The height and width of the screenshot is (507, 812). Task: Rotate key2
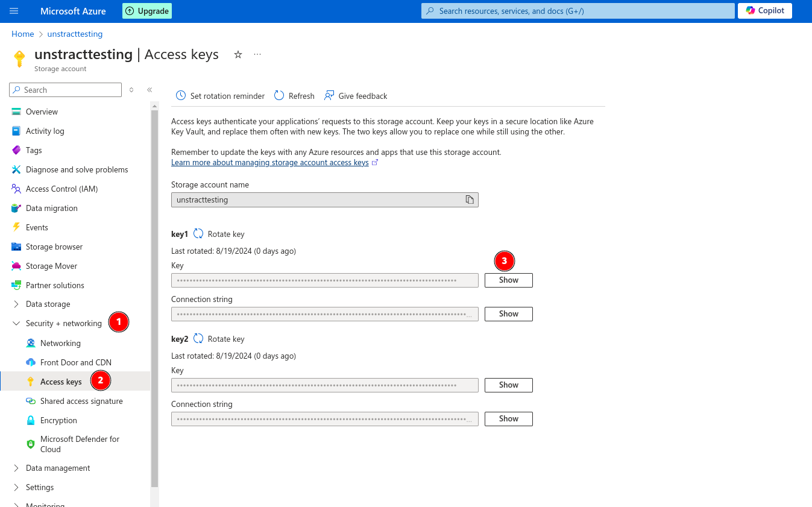click(219, 339)
